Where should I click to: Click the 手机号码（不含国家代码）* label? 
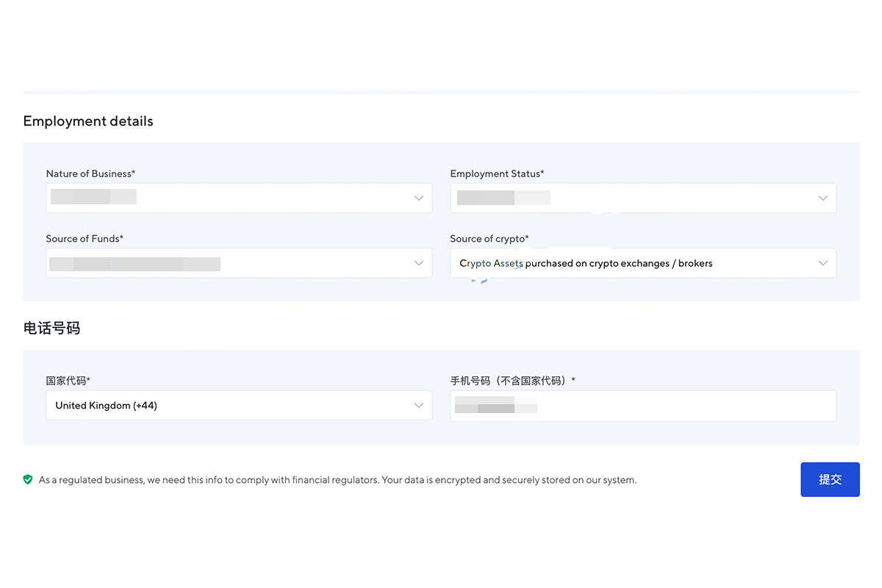coord(513,381)
